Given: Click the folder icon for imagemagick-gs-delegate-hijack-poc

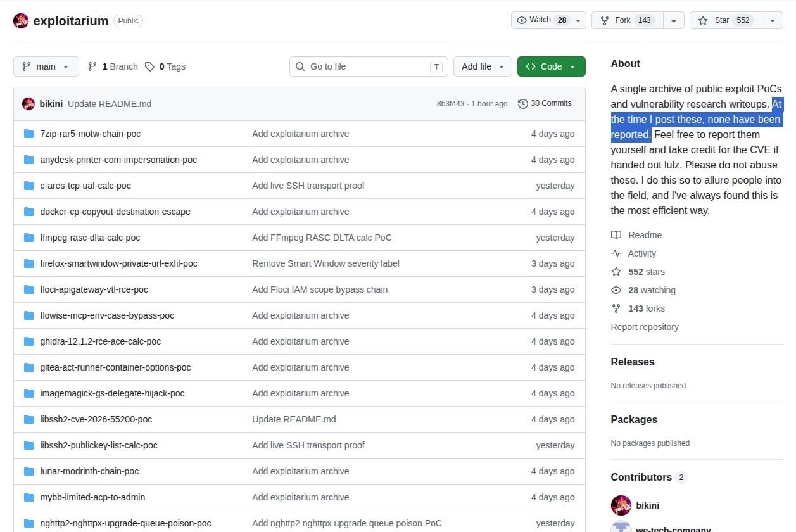Looking at the screenshot, I should [x=28, y=393].
